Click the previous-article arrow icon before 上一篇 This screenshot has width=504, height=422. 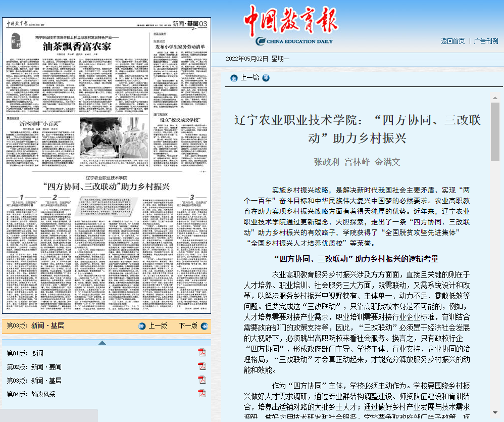[x=234, y=78]
